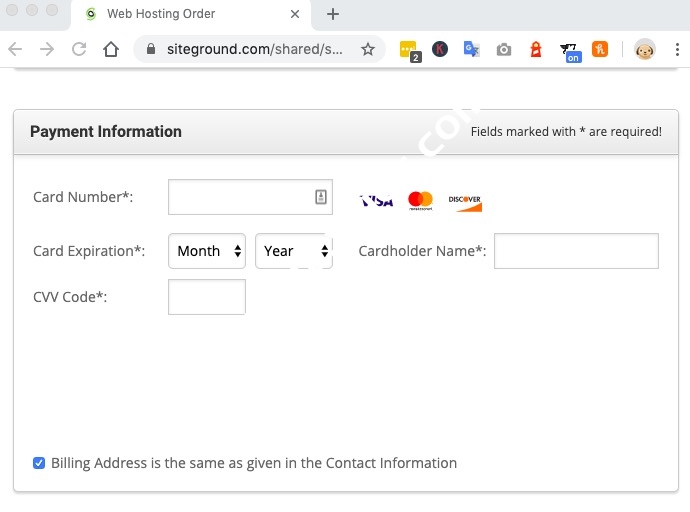Bookmark this page with the star icon
Image resolution: width=690 pixels, height=512 pixels.
click(368, 49)
